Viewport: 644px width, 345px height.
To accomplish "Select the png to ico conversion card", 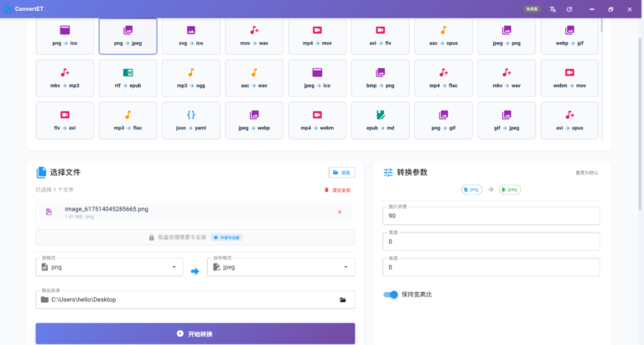I will [x=65, y=36].
